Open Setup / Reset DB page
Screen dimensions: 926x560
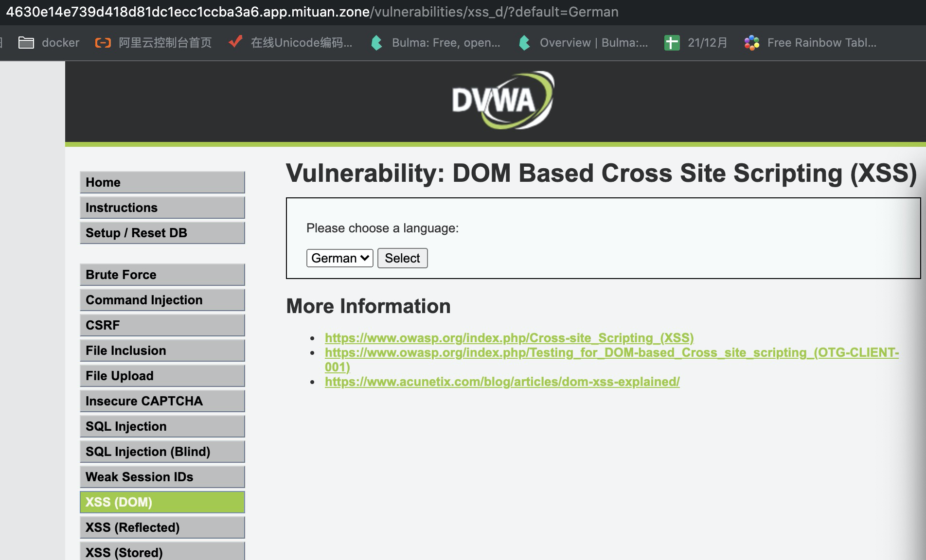pyautogui.click(x=162, y=233)
